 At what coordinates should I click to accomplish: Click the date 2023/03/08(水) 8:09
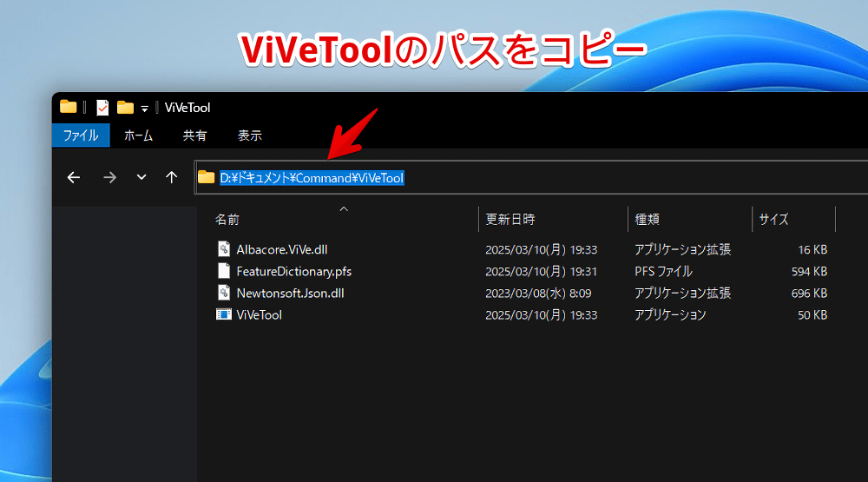coord(538,293)
